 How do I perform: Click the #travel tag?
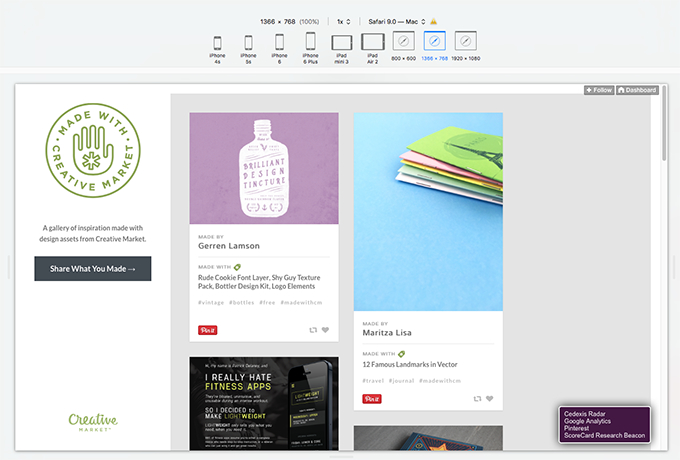tap(373, 381)
